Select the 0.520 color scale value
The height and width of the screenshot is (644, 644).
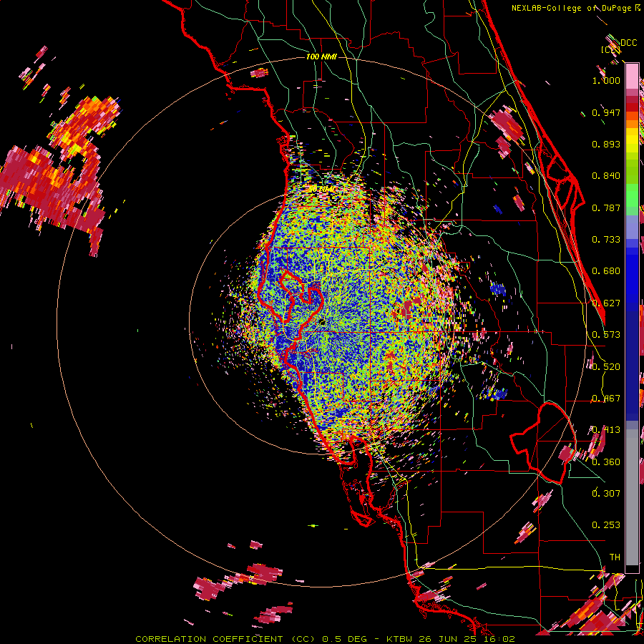[x=606, y=367]
